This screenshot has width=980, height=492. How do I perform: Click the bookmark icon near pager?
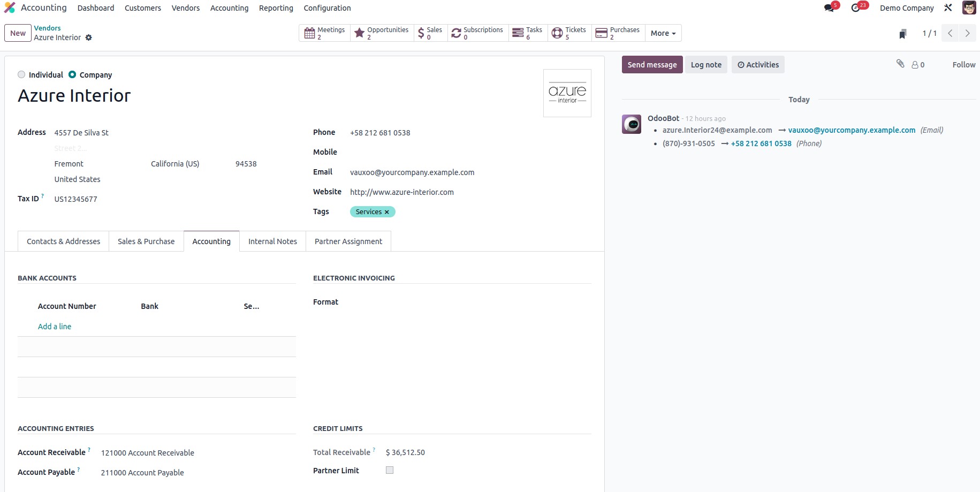point(903,34)
